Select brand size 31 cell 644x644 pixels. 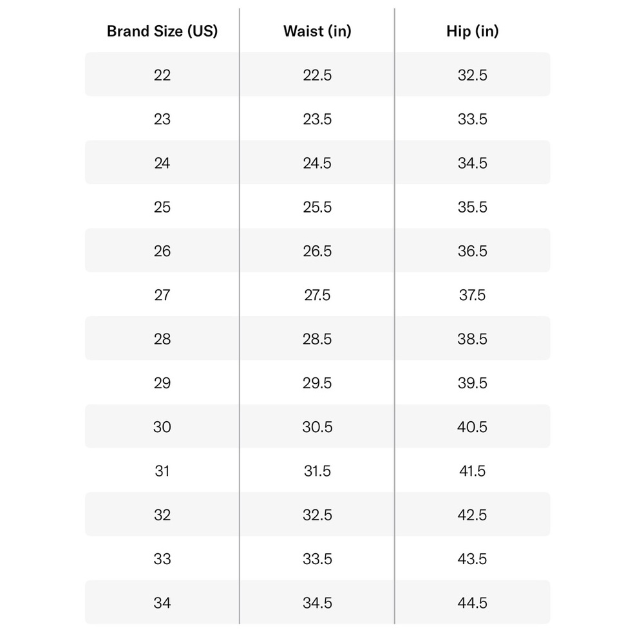pyautogui.click(x=162, y=471)
